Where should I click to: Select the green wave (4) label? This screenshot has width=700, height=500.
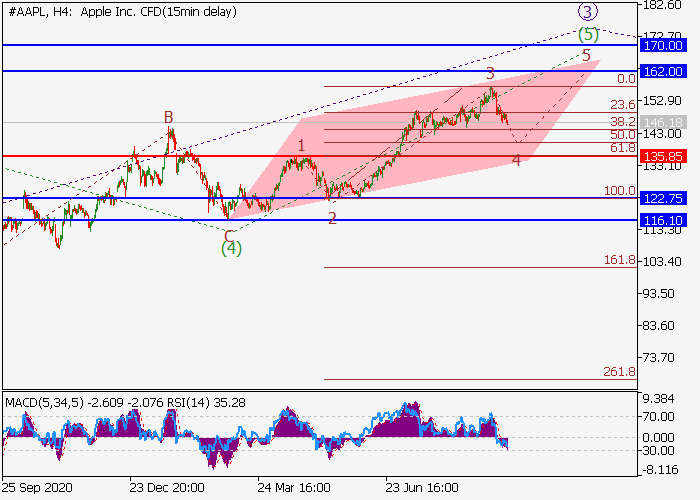(x=231, y=248)
